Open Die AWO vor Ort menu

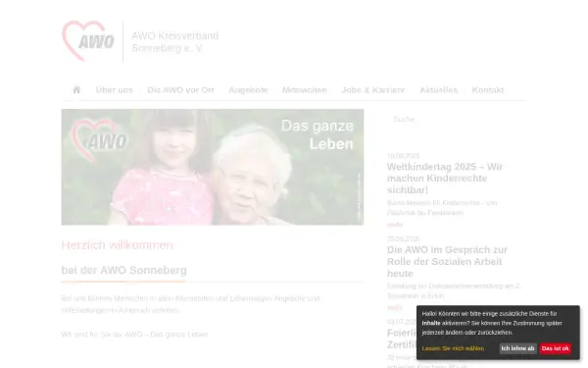point(180,89)
